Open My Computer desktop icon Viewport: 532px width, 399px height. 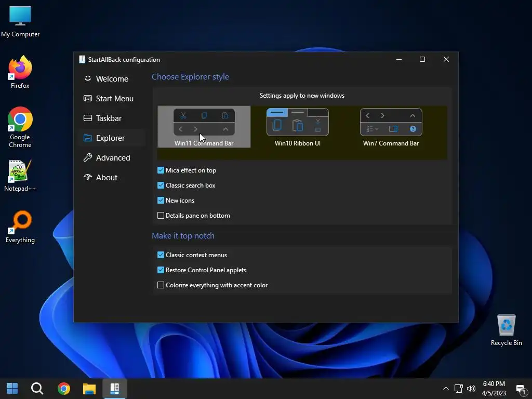click(x=20, y=21)
